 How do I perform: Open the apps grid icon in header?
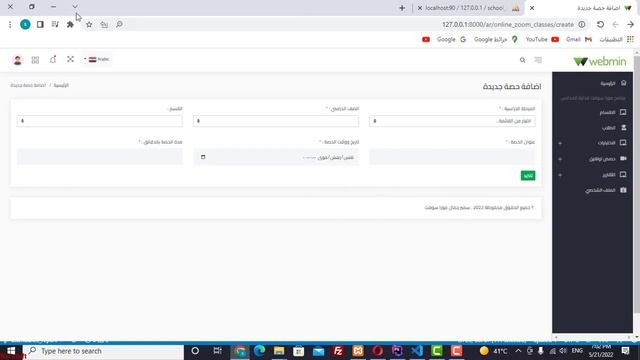pos(35,60)
